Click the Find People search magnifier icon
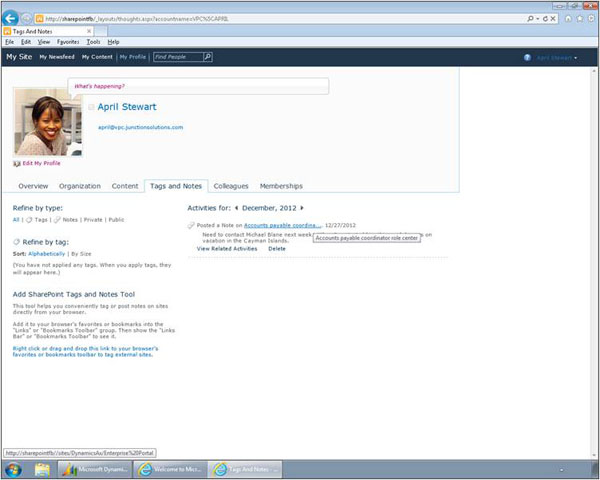Viewport: 600px width, 480px height. [x=208, y=57]
